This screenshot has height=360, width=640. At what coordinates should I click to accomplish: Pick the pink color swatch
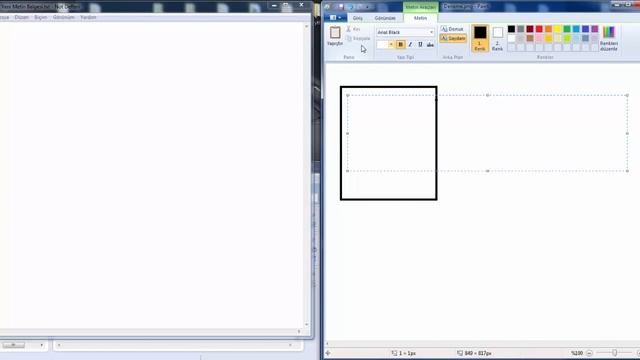coord(539,38)
